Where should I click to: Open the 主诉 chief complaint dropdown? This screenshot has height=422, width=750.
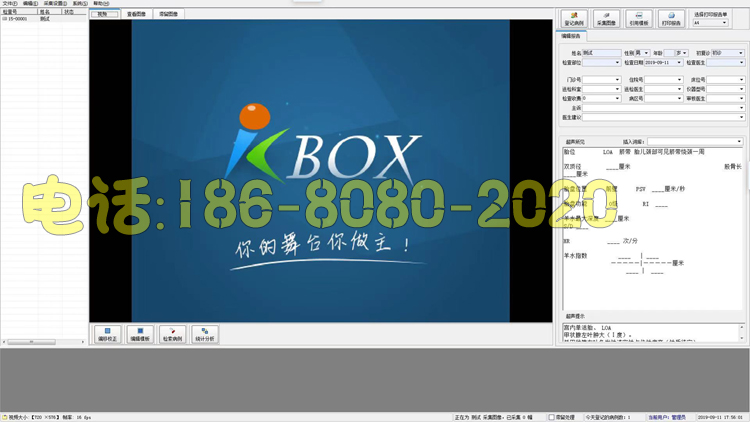(x=741, y=108)
